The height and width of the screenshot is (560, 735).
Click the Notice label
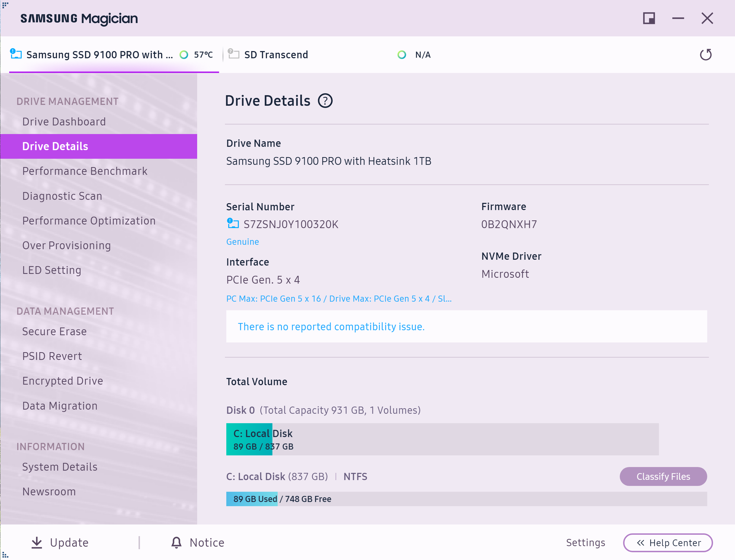207,543
